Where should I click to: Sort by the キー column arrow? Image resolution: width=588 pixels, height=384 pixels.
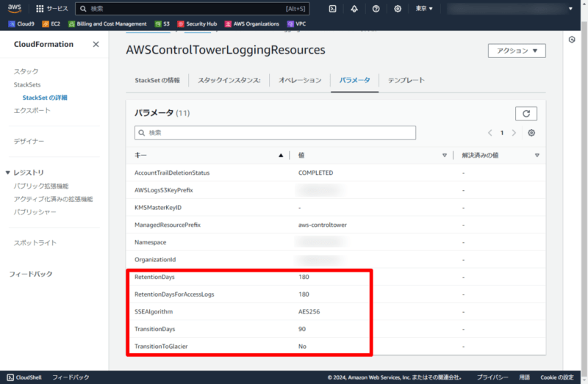coord(281,156)
